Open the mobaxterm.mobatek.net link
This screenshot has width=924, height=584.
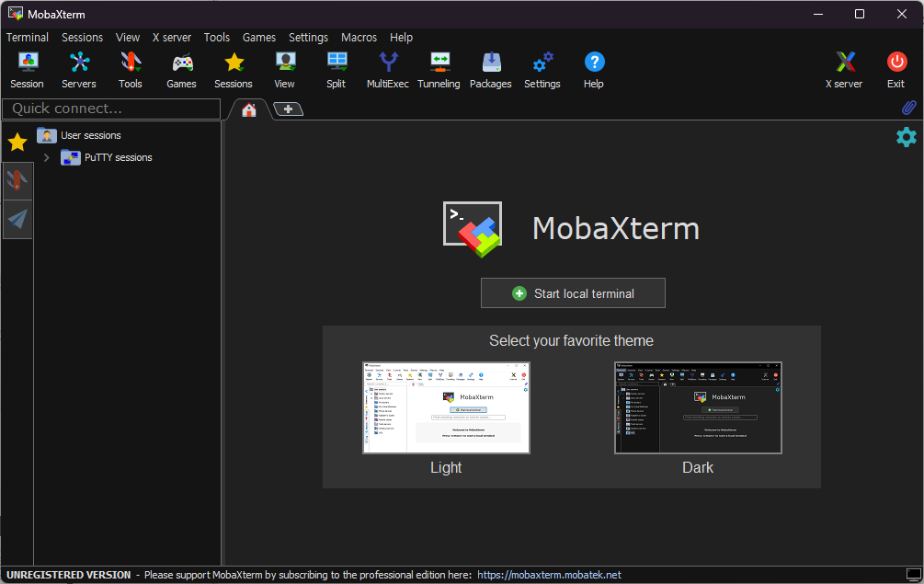pyautogui.click(x=549, y=575)
